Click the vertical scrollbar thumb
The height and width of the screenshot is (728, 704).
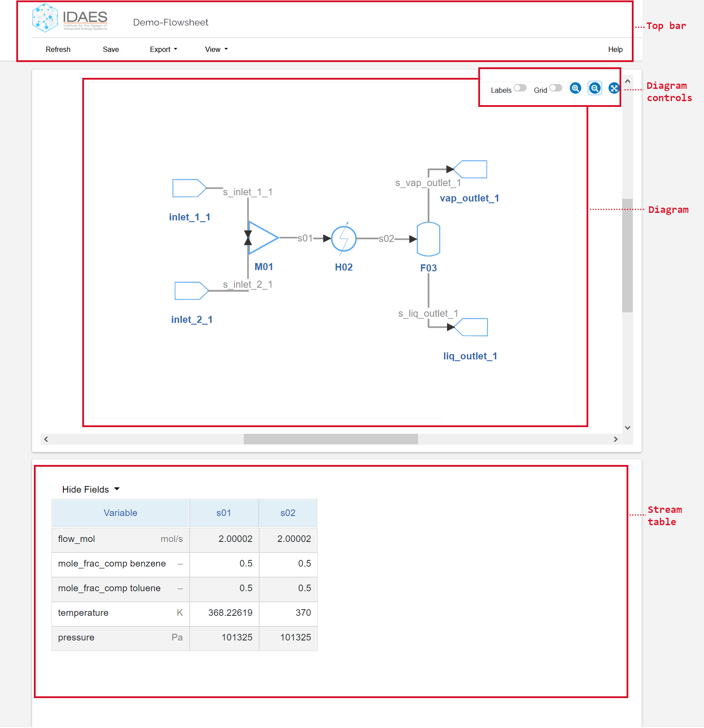pyautogui.click(x=627, y=256)
